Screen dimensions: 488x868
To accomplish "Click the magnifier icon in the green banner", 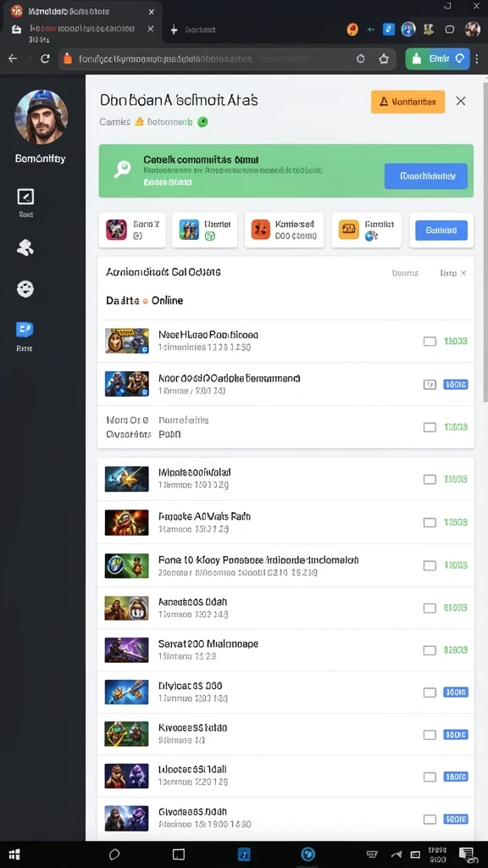I will click(122, 170).
